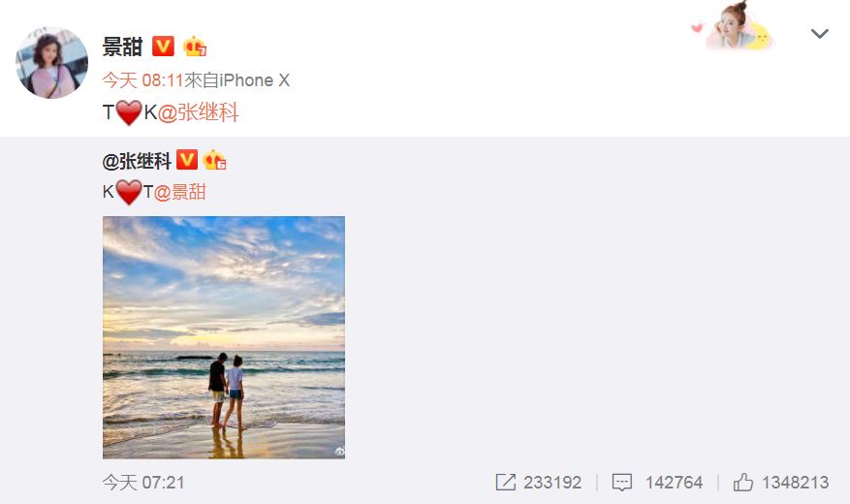Click the 來自iPhone X source label
850x504 pixels.
236,80
